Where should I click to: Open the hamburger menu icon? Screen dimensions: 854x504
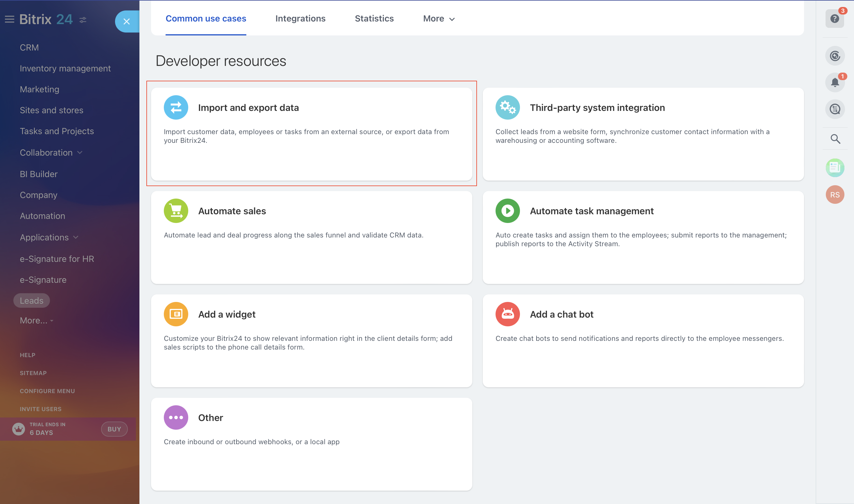(10, 19)
